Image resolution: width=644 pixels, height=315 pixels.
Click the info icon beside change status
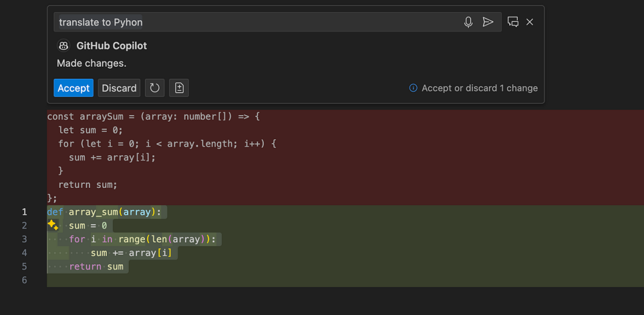[x=413, y=88]
